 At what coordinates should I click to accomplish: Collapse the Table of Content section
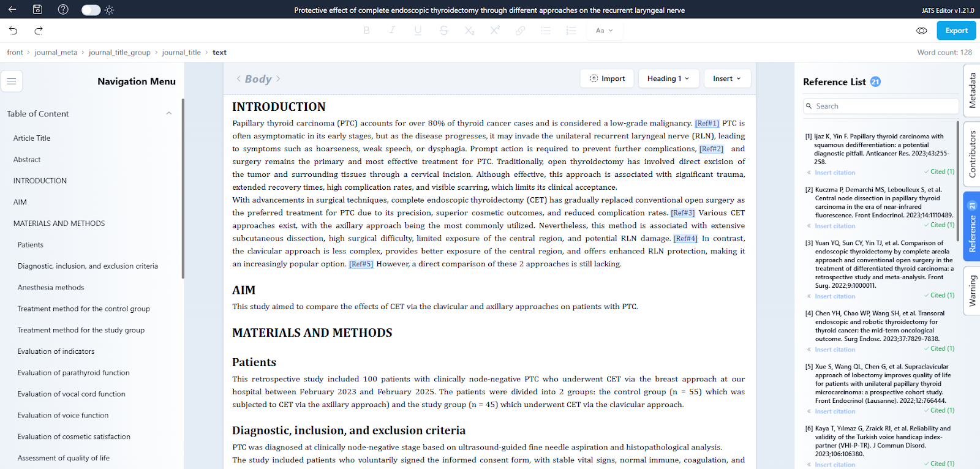169,113
